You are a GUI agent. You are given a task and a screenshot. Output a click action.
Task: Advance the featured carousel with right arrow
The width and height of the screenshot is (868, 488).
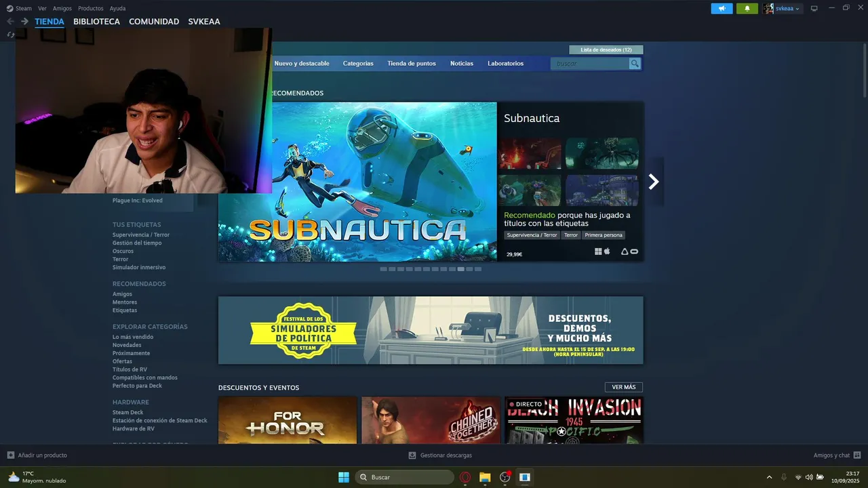pyautogui.click(x=654, y=182)
